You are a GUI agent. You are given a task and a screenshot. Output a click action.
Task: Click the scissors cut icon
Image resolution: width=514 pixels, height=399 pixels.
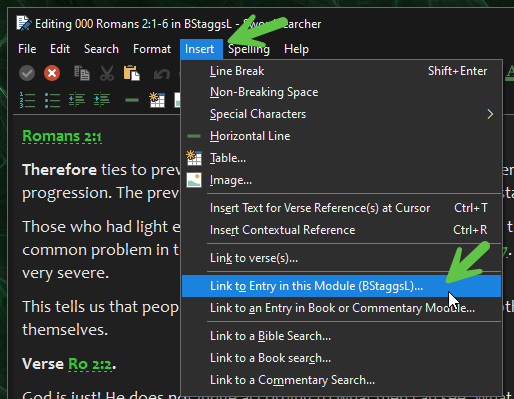(107, 73)
